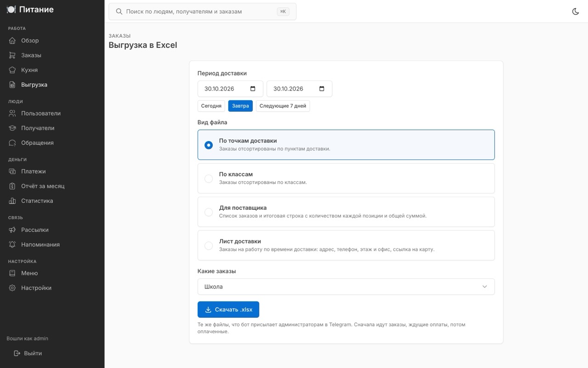Viewport: 588px width, 368px height.
Task: Click the Вошли как admin text
Action: (x=27, y=339)
